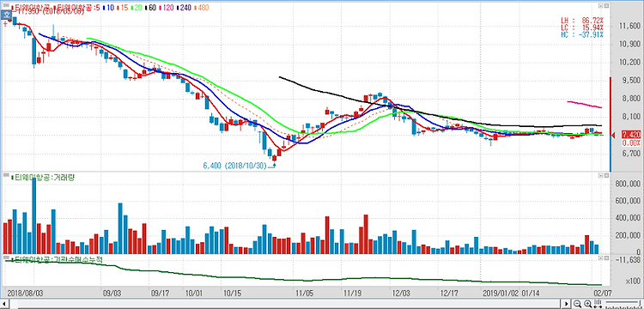The height and width of the screenshot is (309, 644).
Task: Click the 11,600 price axis value
Action: tap(629, 27)
